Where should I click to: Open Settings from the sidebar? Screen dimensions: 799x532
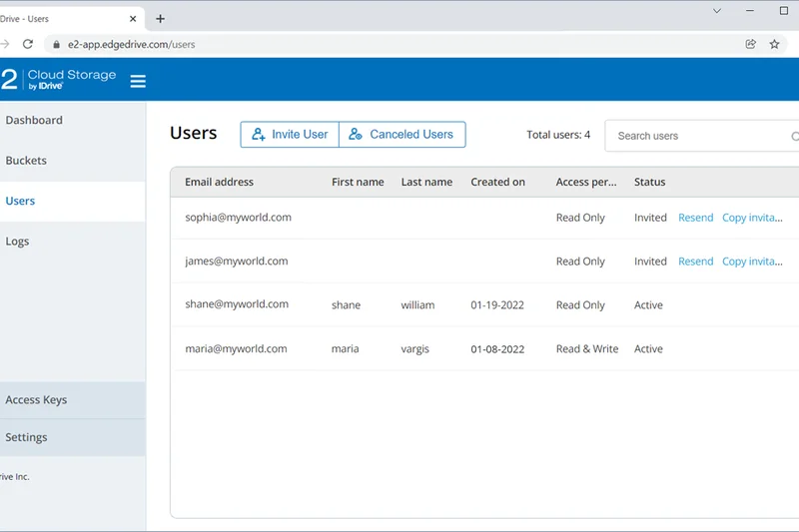click(26, 437)
